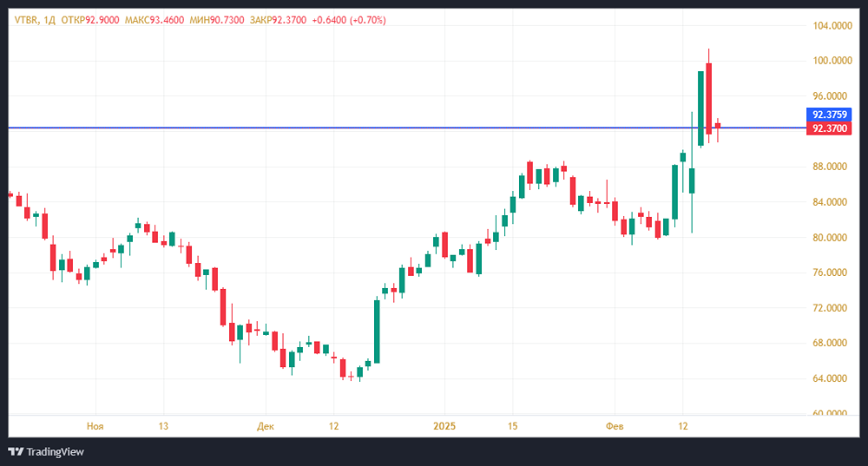Select the VTBR ticker symbol label
Viewport: 868px width, 466px height.
click(x=25, y=20)
